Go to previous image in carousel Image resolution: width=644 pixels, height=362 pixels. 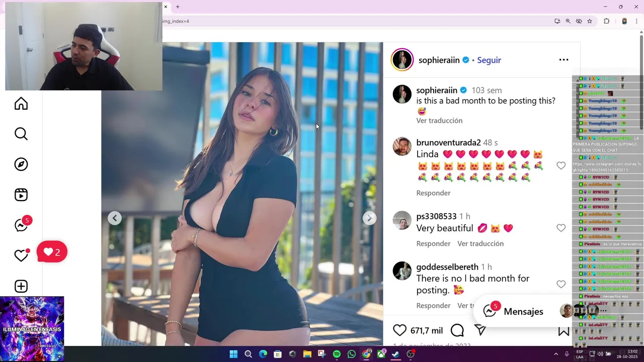pos(115,218)
